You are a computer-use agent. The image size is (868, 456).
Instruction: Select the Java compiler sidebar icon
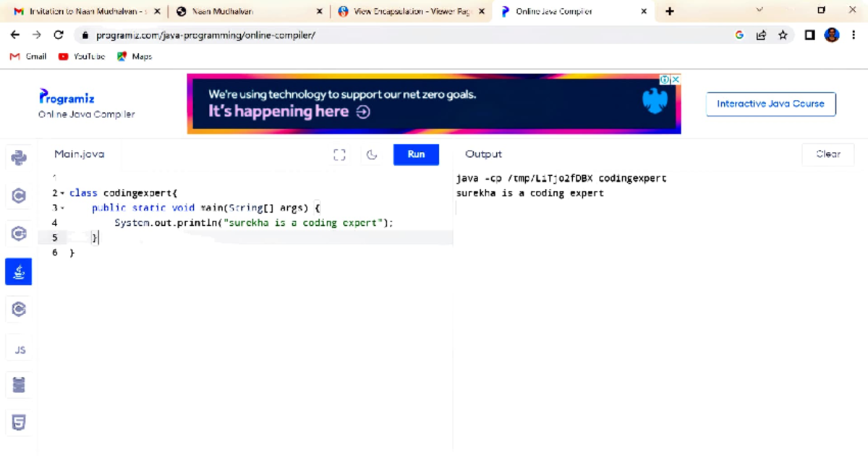pyautogui.click(x=19, y=271)
